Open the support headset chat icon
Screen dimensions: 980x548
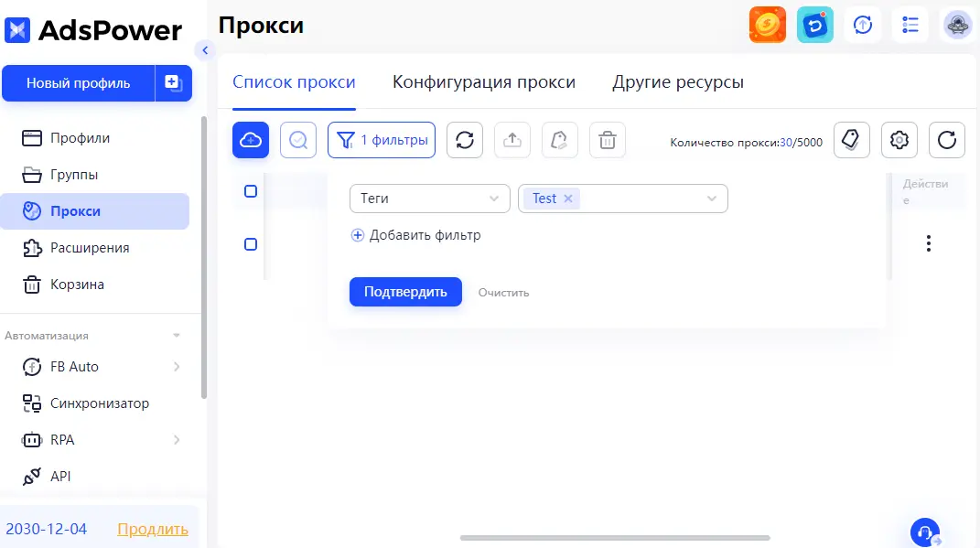coord(925,532)
